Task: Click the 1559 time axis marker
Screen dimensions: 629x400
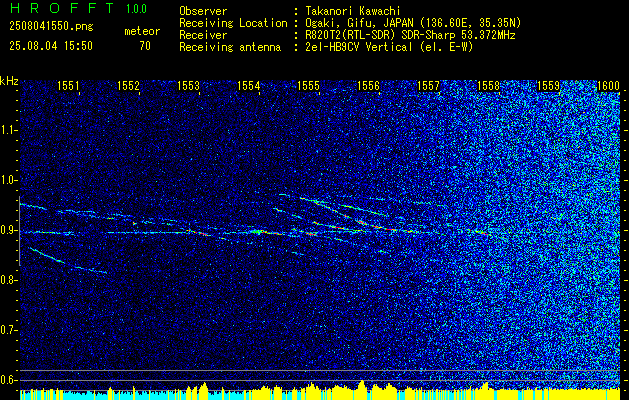Action: [548, 85]
